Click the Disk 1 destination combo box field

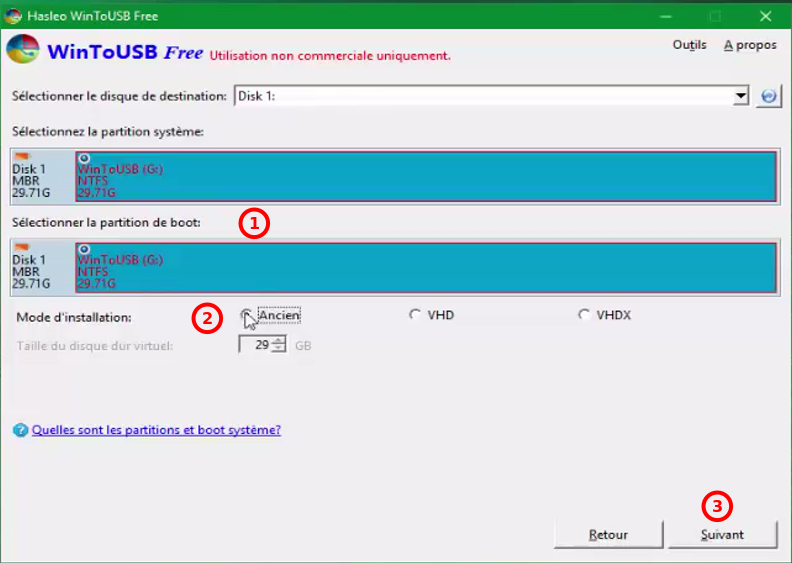[480, 96]
